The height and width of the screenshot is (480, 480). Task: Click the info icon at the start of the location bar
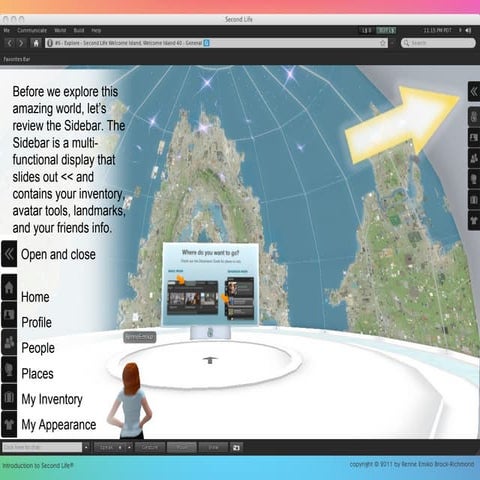(50, 43)
